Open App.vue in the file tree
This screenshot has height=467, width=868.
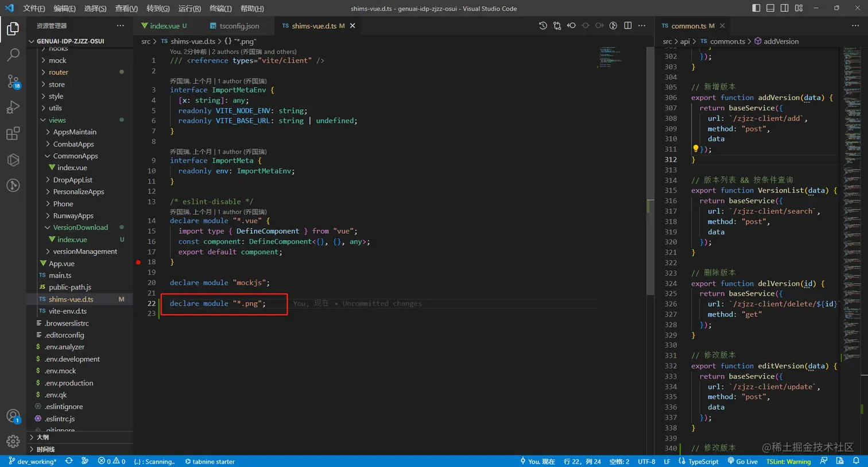(x=80, y=264)
